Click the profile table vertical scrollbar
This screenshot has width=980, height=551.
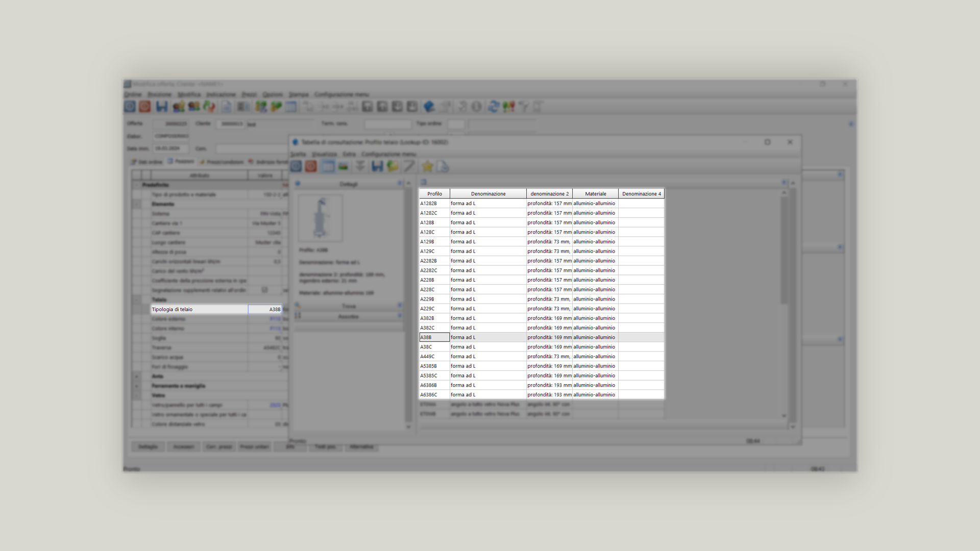pos(784,250)
